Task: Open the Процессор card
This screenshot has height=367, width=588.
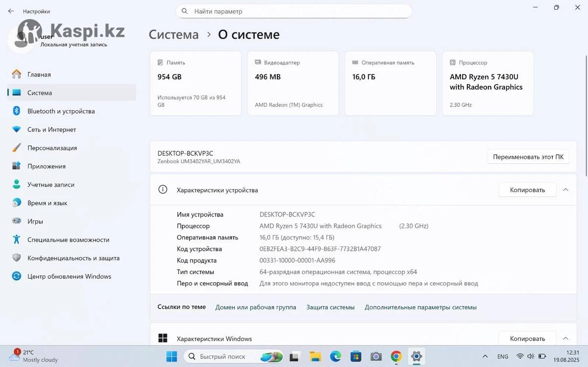Action: coord(488,83)
